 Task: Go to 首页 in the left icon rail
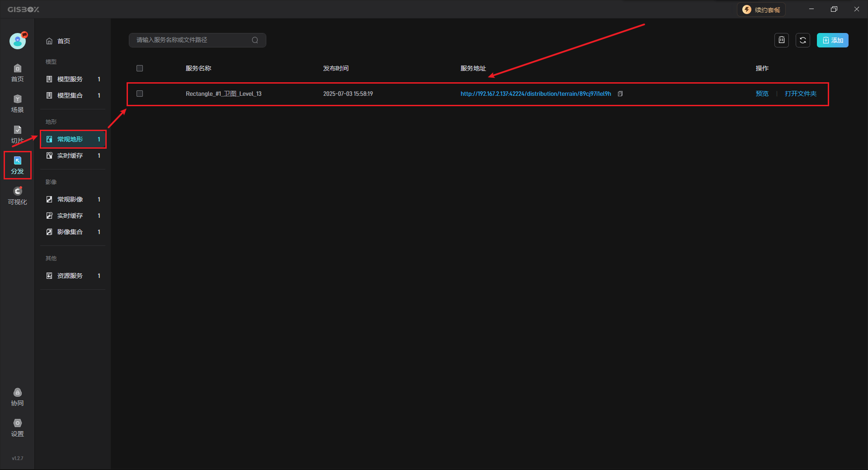(18, 73)
